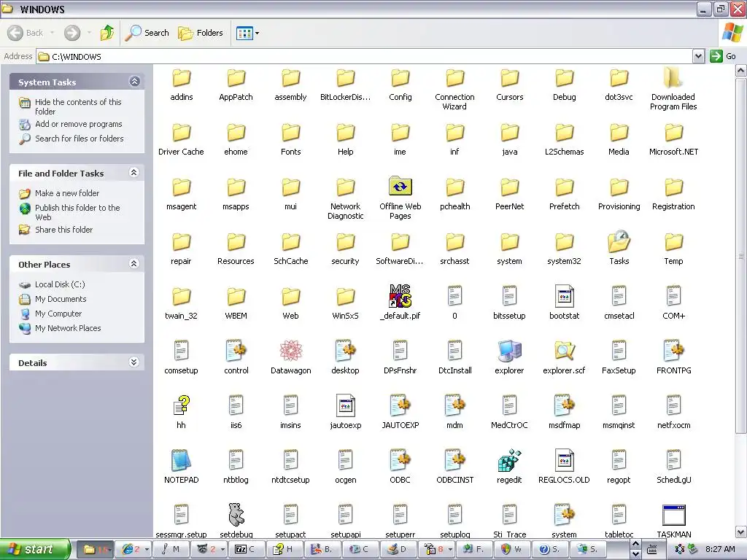Image resolution: width=747 pixels, height=560 pixels.
Task: Click the address bar field C:\WINDOWS
Action: 365,56
